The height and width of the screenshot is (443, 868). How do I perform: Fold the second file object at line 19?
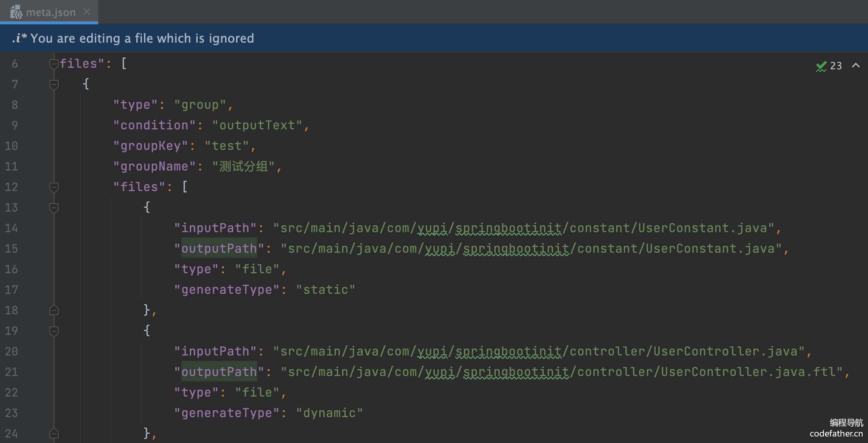(54, 331)
